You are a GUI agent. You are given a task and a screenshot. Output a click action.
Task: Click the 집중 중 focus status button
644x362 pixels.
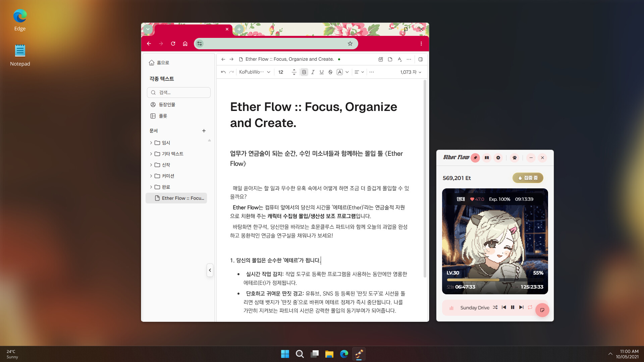click(528, 178)
